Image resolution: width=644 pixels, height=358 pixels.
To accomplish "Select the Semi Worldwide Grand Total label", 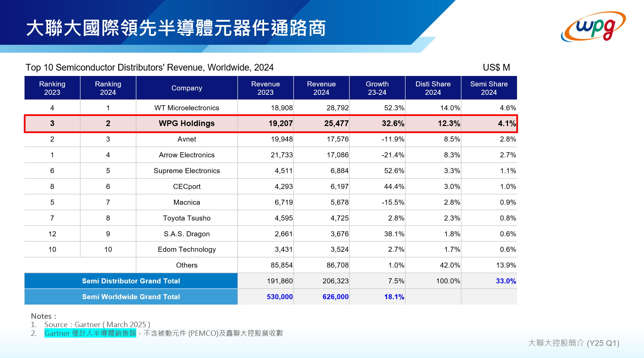I will (131, 297).
